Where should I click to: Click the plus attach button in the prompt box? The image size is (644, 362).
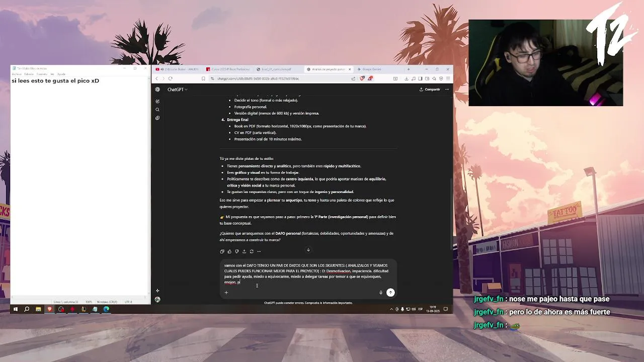click(x=226, y=292)
